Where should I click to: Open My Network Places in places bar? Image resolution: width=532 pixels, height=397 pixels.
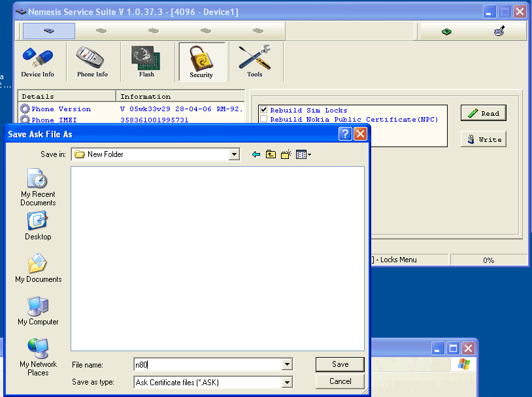[x=38, y=357]
